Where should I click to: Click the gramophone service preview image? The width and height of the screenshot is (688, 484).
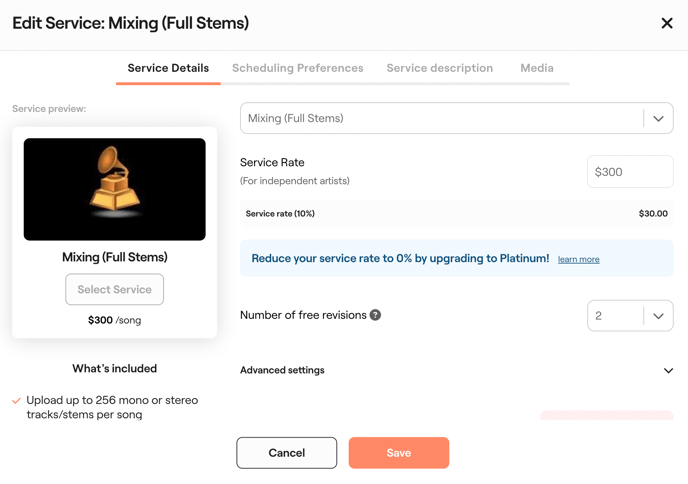coord(115,189)
